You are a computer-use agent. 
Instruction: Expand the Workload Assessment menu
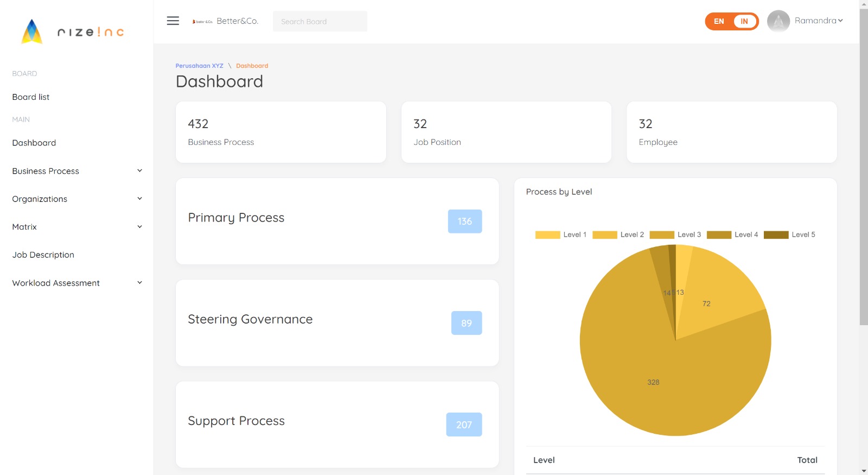pyautogui.click(x=76, y=283)
